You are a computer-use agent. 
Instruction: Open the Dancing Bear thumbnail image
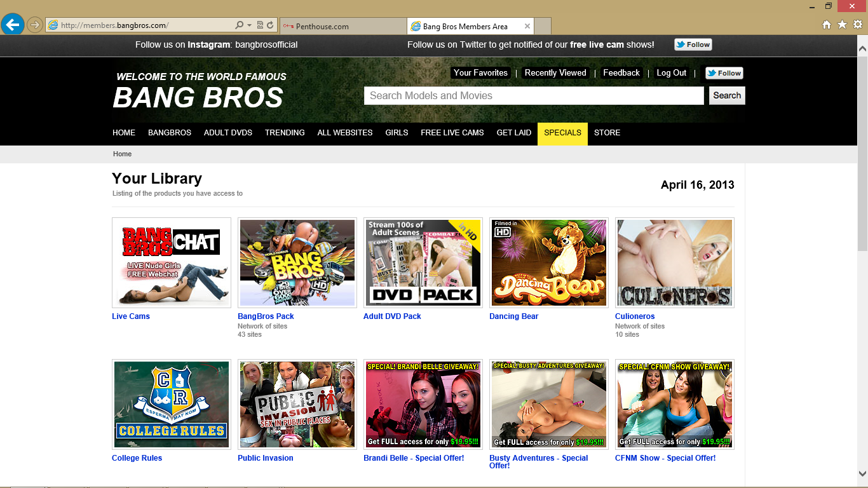click(x=549, y=263)
